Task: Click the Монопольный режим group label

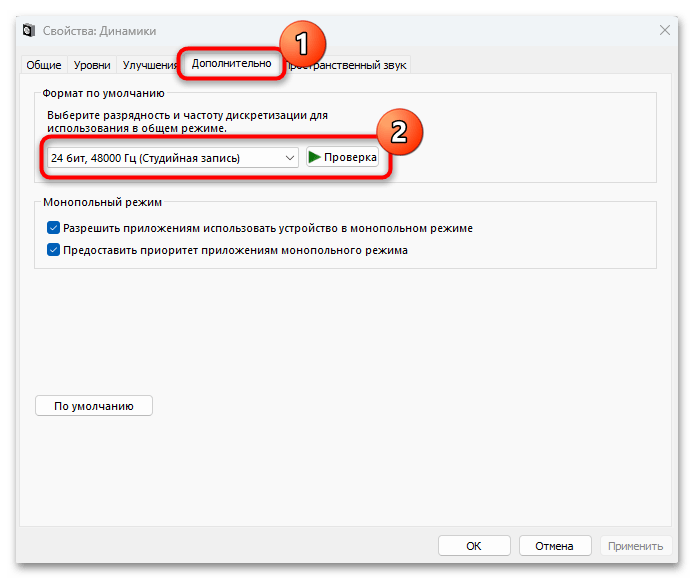Action: click(103, 202)
